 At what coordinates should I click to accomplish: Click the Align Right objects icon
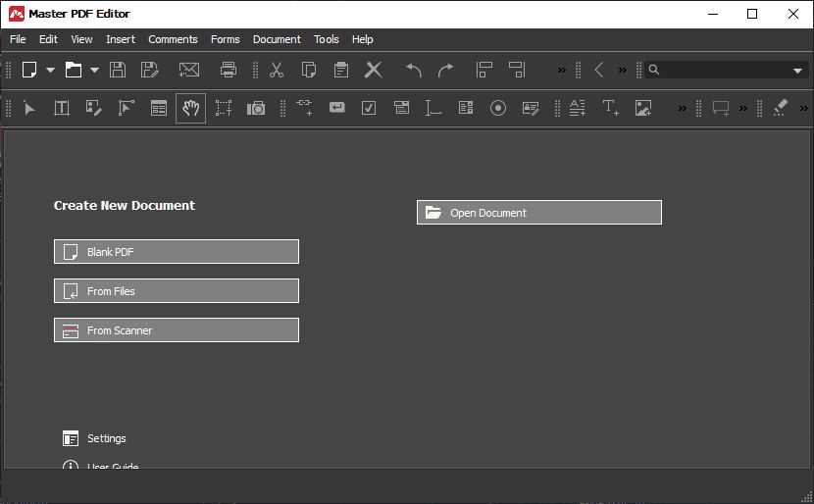point(517,70)
